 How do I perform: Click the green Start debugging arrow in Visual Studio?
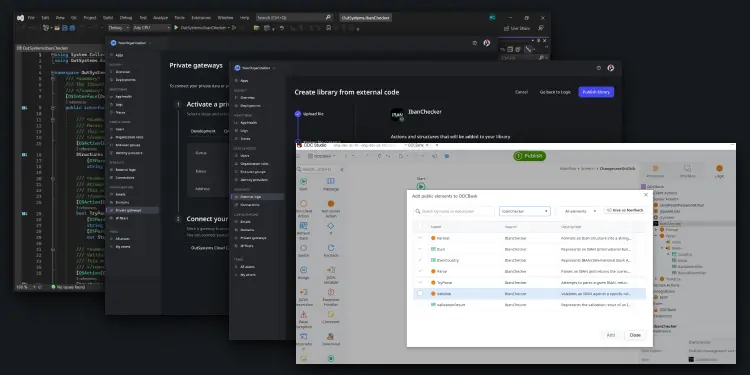pos(176,28)
